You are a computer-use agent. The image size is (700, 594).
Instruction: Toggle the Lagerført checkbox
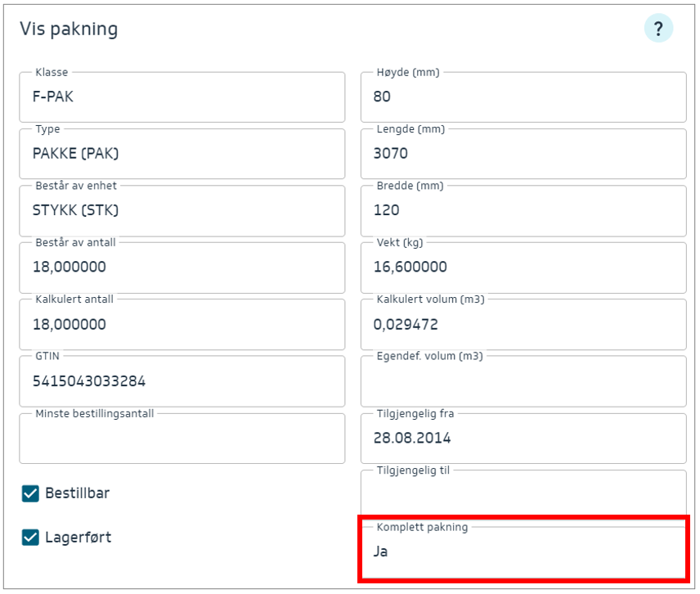30,538
